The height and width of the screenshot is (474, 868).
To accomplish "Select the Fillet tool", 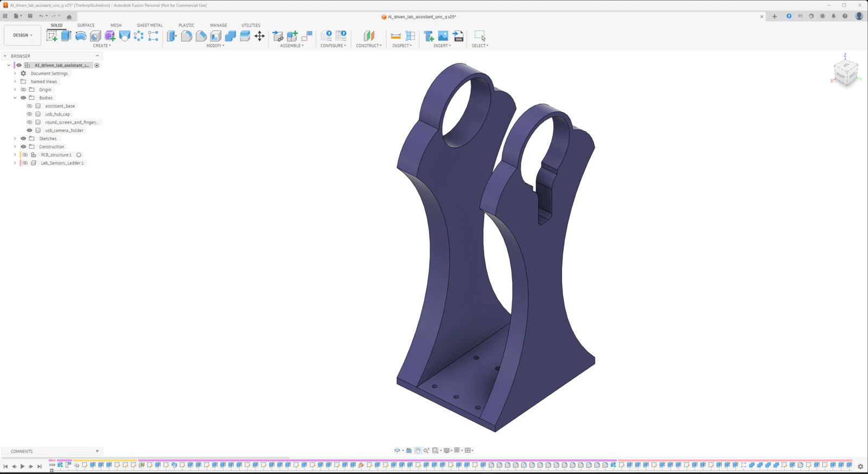I will click(x=187, y=36).
